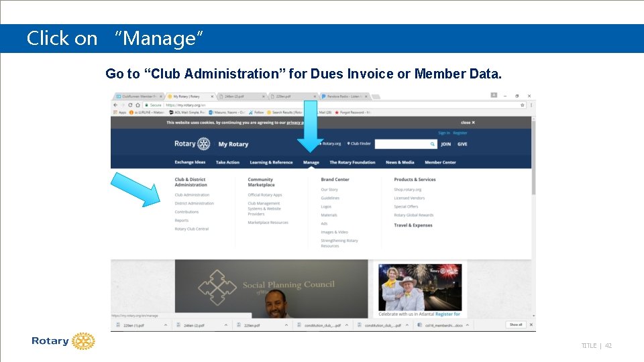Viewport: 644px width, 362px height.
Task: Open the Our Story link
Action: [x=329, y=190]
